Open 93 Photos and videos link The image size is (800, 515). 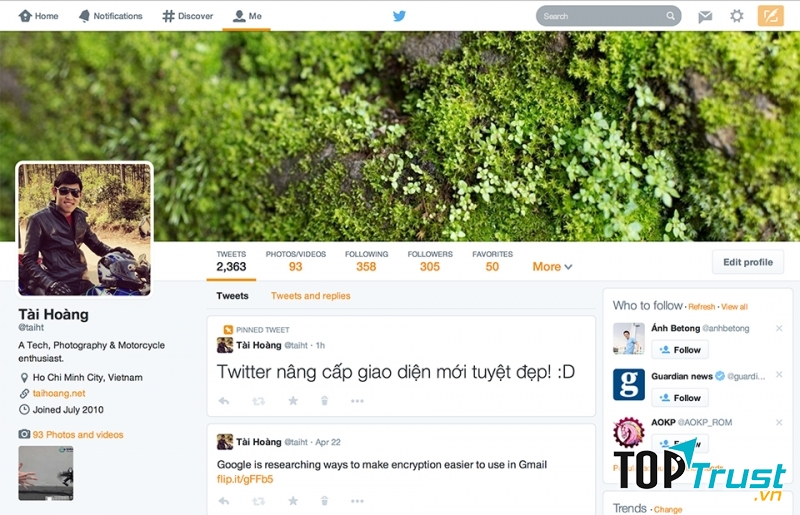78,434
